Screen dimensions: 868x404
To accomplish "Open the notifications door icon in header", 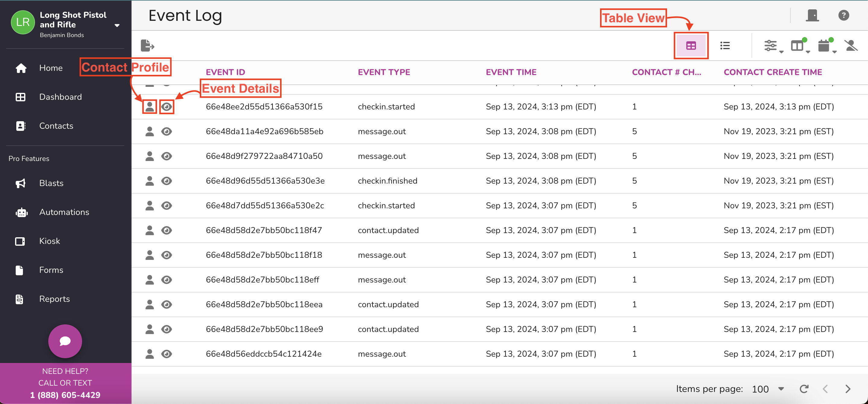I will click(x=812, y=15).
